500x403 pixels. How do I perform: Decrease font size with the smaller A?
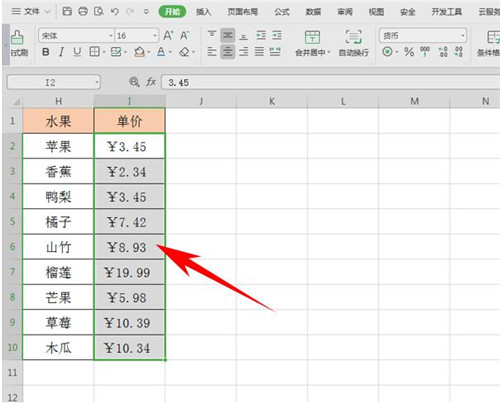[x=184, y=35]
